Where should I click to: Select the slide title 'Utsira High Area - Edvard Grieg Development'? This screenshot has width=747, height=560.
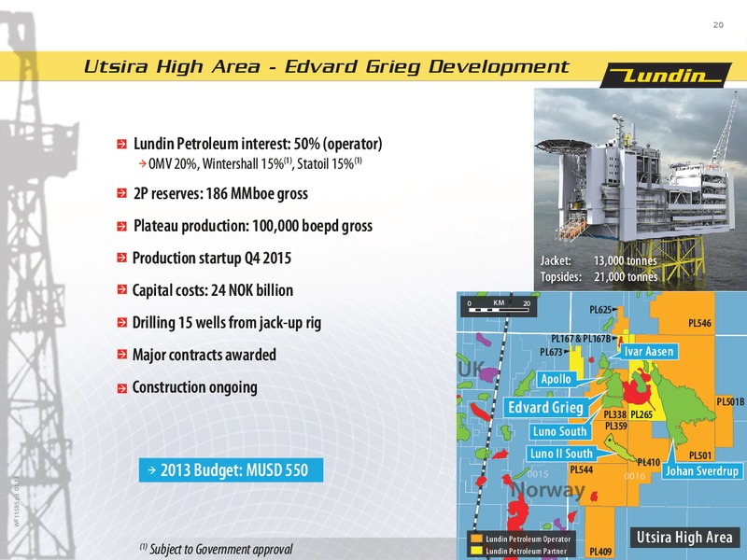pos(326,66)
